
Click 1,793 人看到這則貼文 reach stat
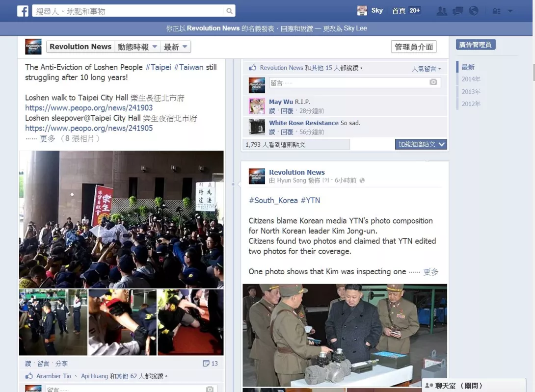[x=296, y=144]
